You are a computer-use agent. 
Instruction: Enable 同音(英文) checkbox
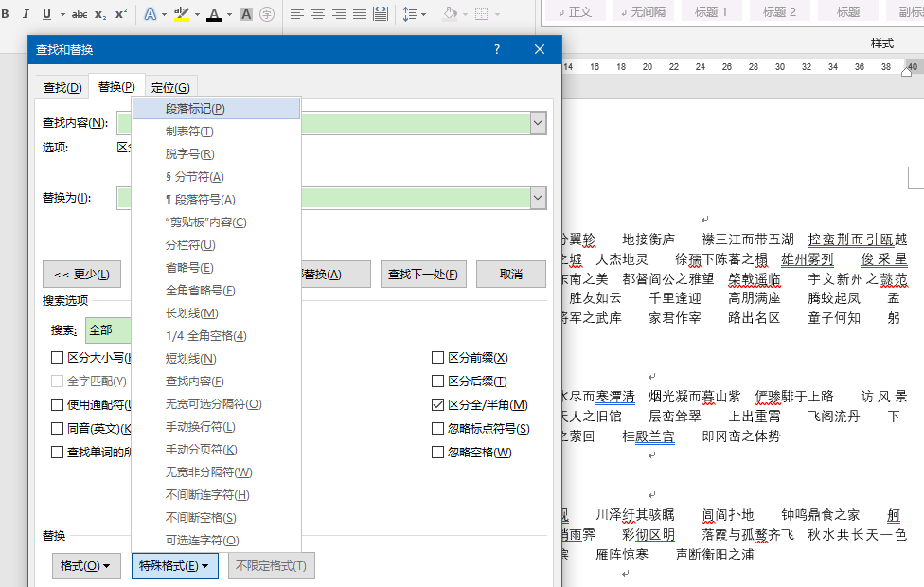click(x=57, y=429)
